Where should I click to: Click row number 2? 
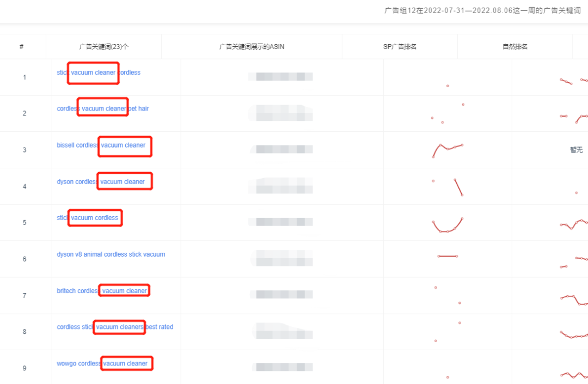coord(24,113)
